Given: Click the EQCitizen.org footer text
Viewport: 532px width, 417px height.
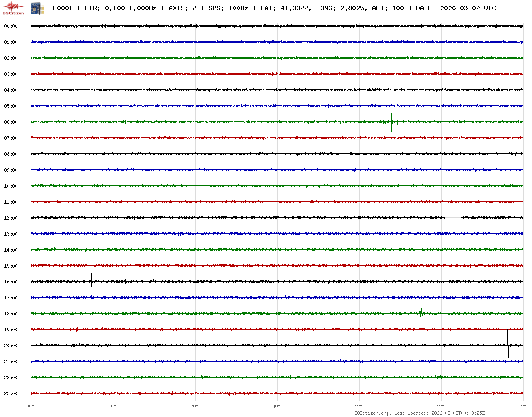Looking at the screenshot, I should (x=372, y=413).
